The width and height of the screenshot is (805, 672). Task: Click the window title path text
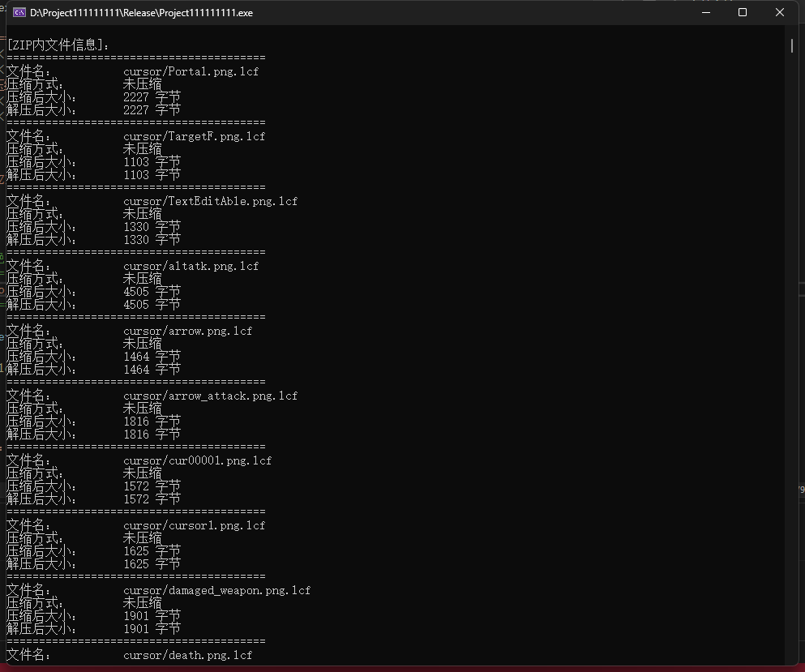(141, 13)
